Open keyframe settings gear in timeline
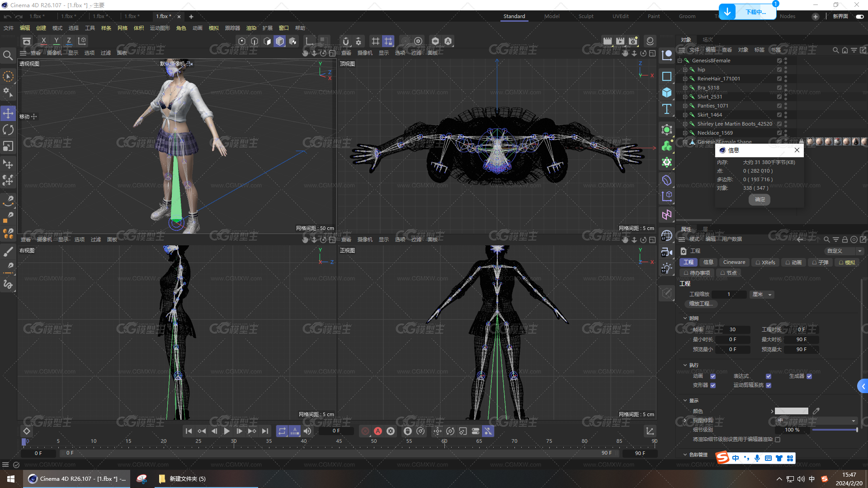 click(x=391, y=431)
